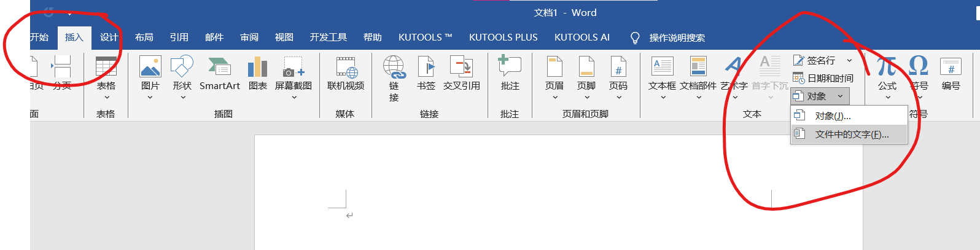Open the 插入 ribbon tab
The image size is (980, 250).
(x=74, y=37)
